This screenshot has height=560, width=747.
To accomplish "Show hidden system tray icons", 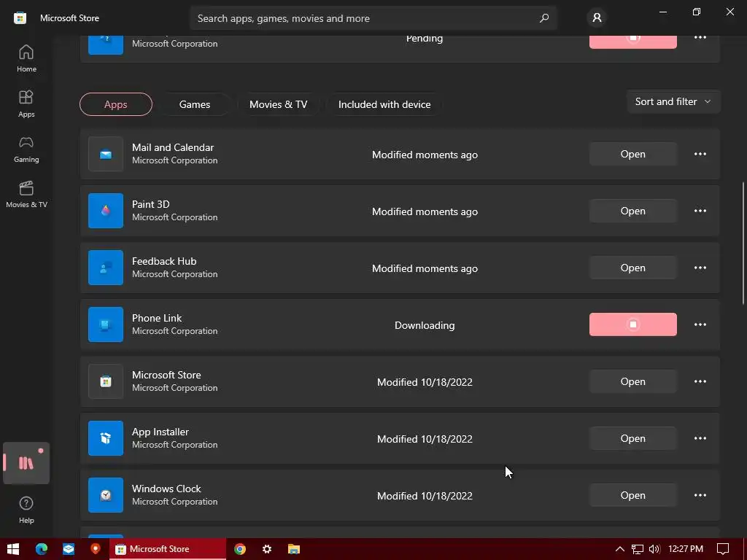I will 620,549.
